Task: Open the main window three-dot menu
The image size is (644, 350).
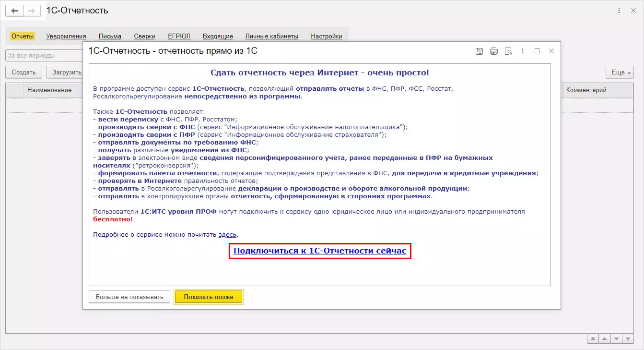Action: (x=620, y=11)
